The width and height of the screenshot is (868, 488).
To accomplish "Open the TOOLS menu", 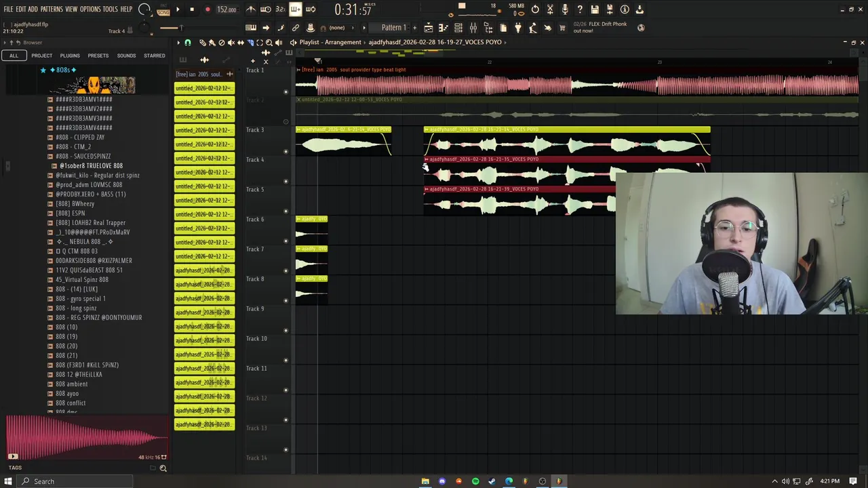I will pyautogui.click(x=111, y=9).
